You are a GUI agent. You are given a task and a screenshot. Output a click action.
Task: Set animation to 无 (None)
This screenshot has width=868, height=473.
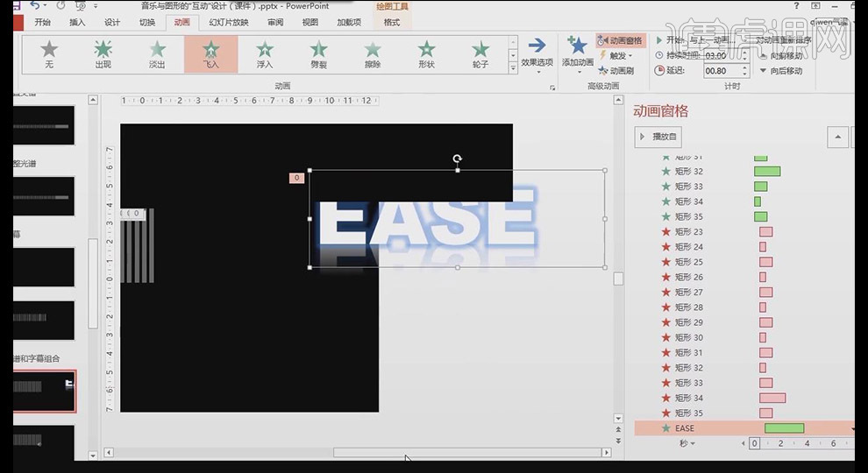click(x=49, y=53)
